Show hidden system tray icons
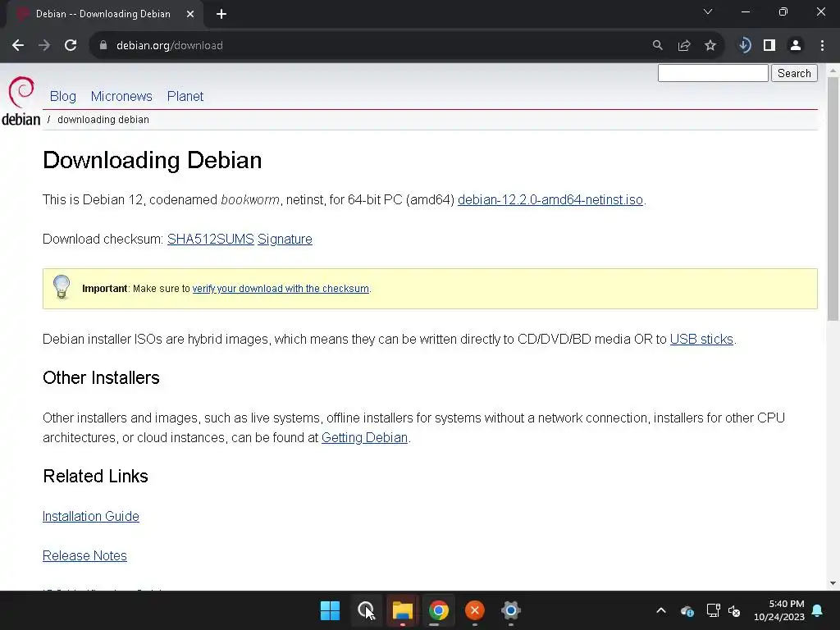840x630 pixels. pos(661,610)
